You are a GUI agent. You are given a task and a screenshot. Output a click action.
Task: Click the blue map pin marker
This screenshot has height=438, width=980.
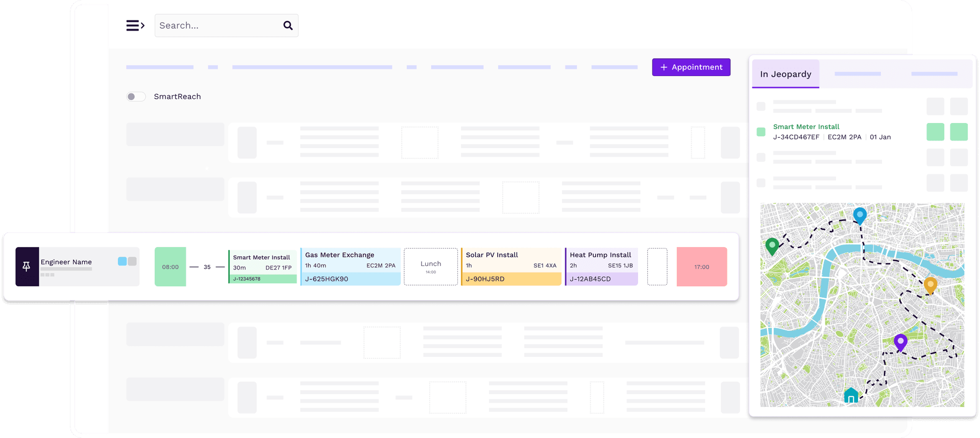coord(860,214)
